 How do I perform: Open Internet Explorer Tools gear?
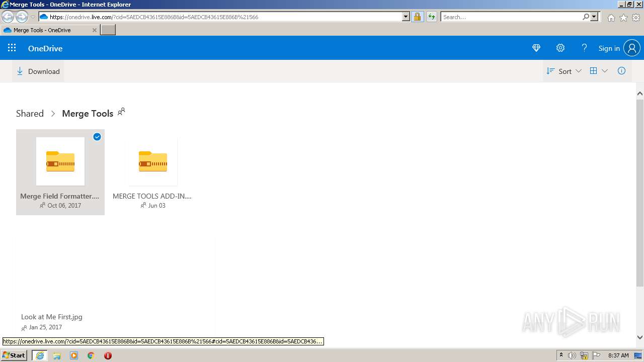(x=636, y=18)
